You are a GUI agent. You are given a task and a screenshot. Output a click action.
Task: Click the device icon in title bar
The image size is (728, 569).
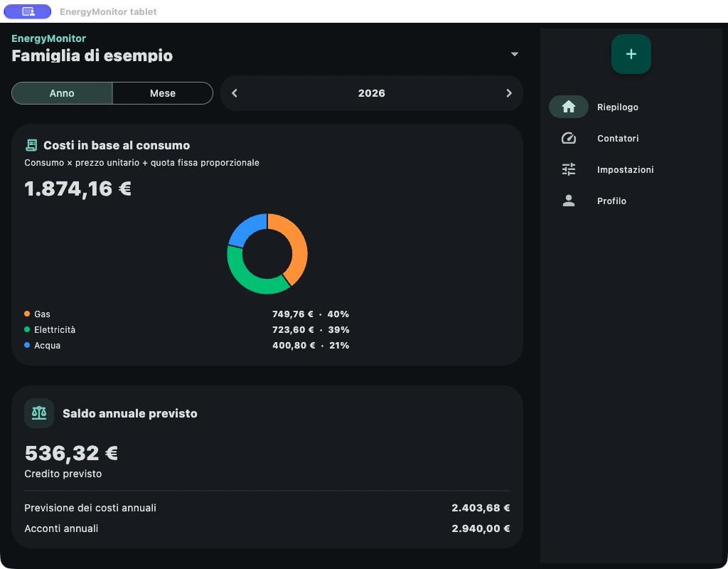click(28, 11)
